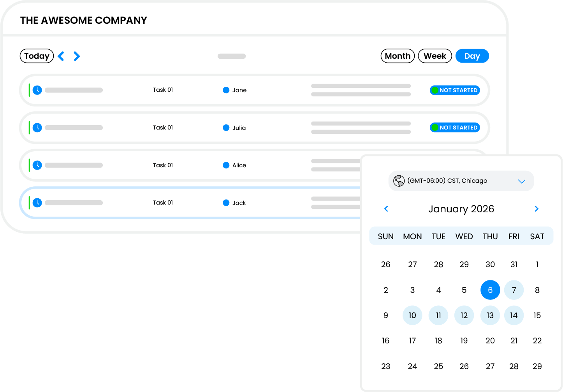This screenshot has width=563, height=392.
Task: Select January 20 in the calendar
Action: tap(490, 341)
